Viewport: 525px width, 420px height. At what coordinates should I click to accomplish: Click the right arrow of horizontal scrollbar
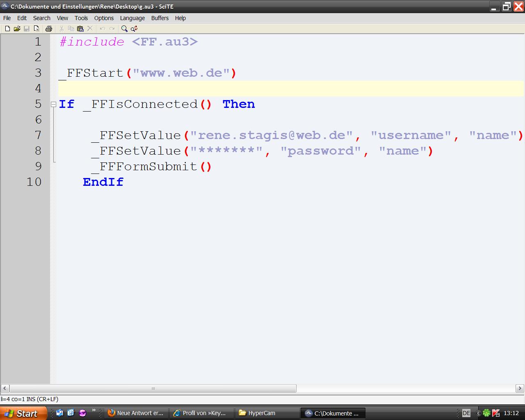pyautogui.click(x=520, y=388)
